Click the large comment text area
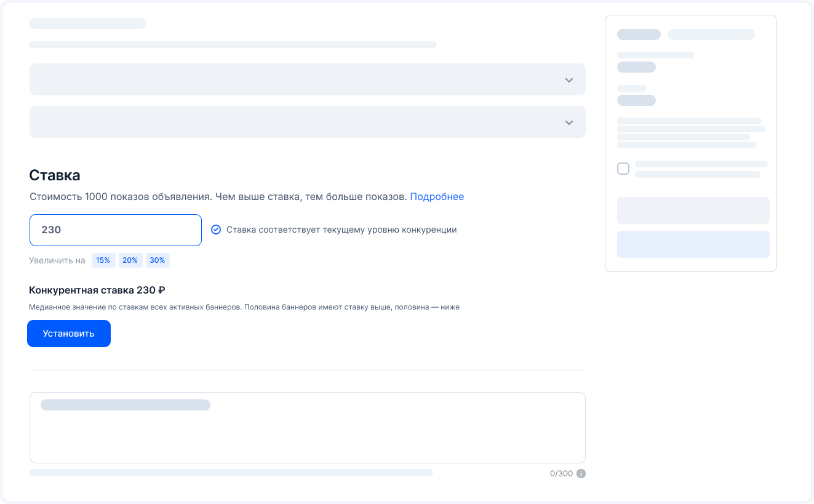Screen dimensions: 814x504 307,427
